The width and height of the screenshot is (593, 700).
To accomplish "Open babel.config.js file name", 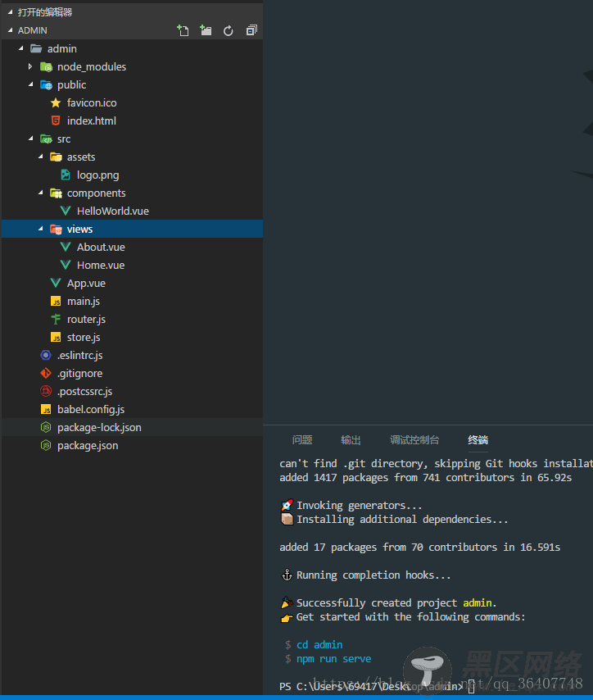I will pyautogui.click(x=91, y=409).
